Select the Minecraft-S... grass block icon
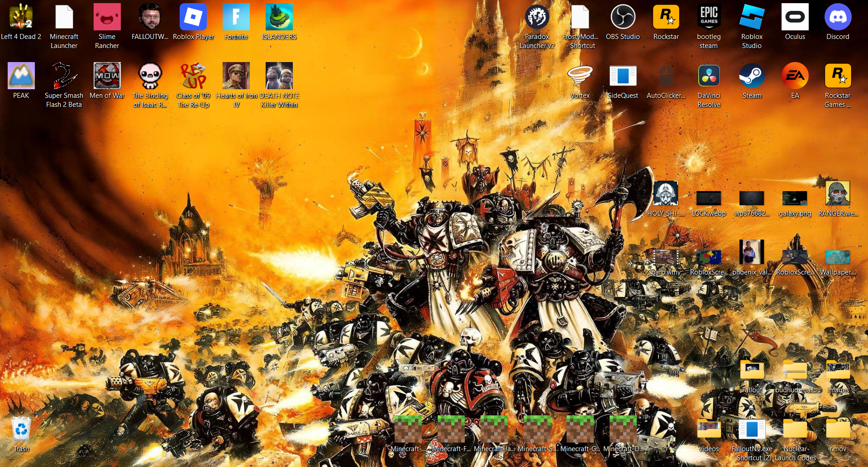868x467 pixels. pos(537,429)
